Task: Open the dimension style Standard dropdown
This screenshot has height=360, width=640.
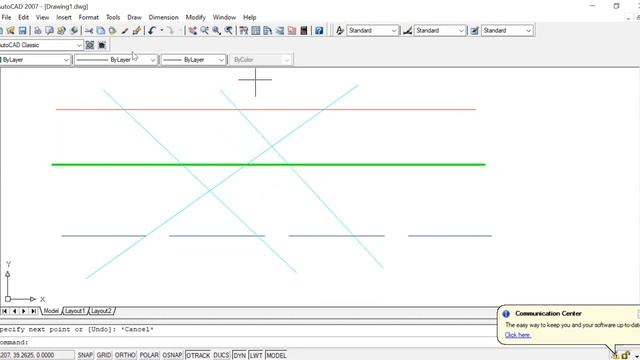Action: coord(461,31)
